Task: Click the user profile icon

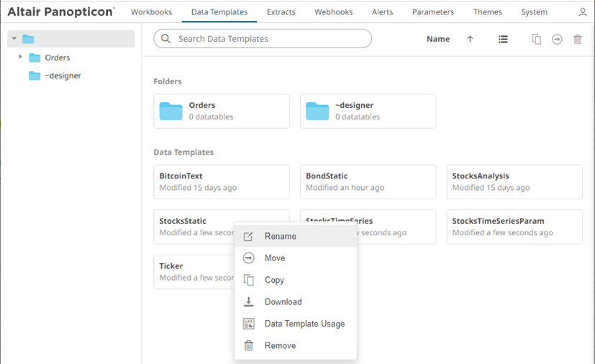Action: click(x=583, y=12)
